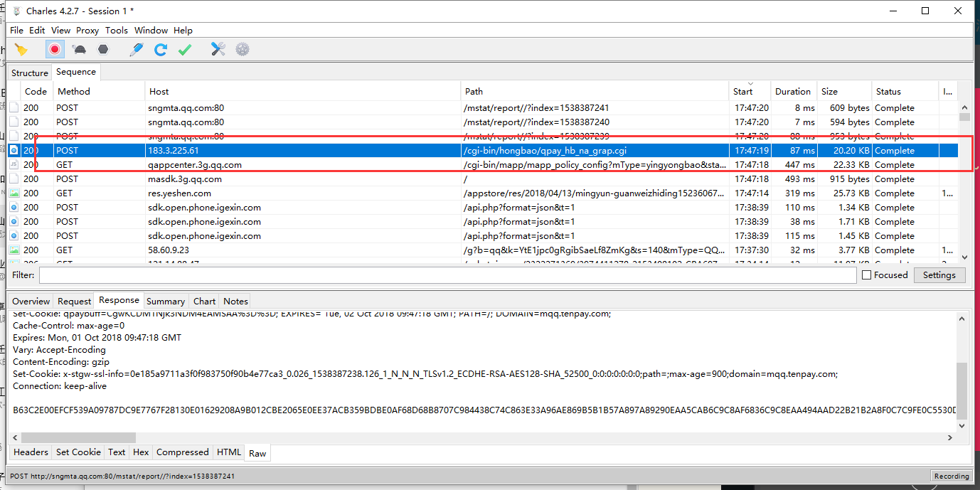Enable breakpoints with the hexagon icon
Image resolution: width=980 pixels, height=490 pixels.
coord(104,49)
